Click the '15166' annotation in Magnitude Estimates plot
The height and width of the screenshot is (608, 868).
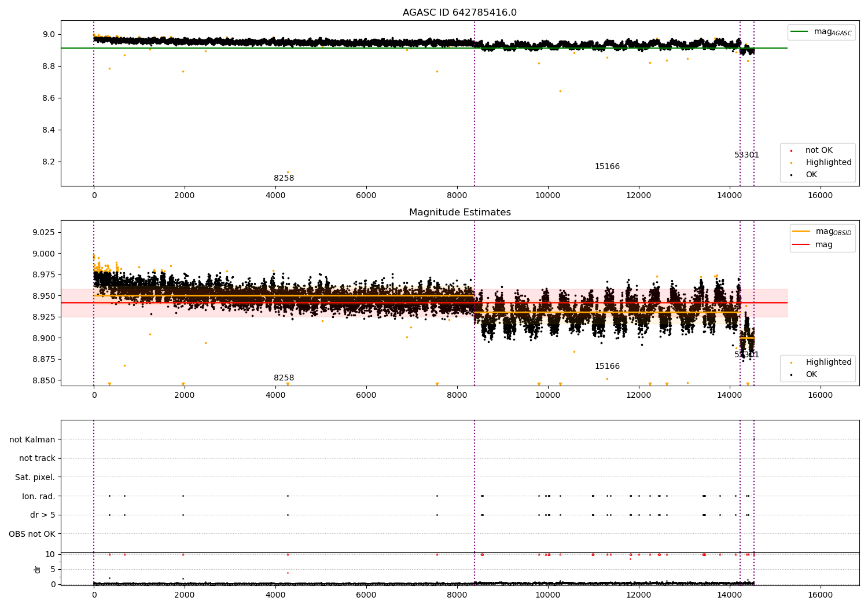coord(607,367)
